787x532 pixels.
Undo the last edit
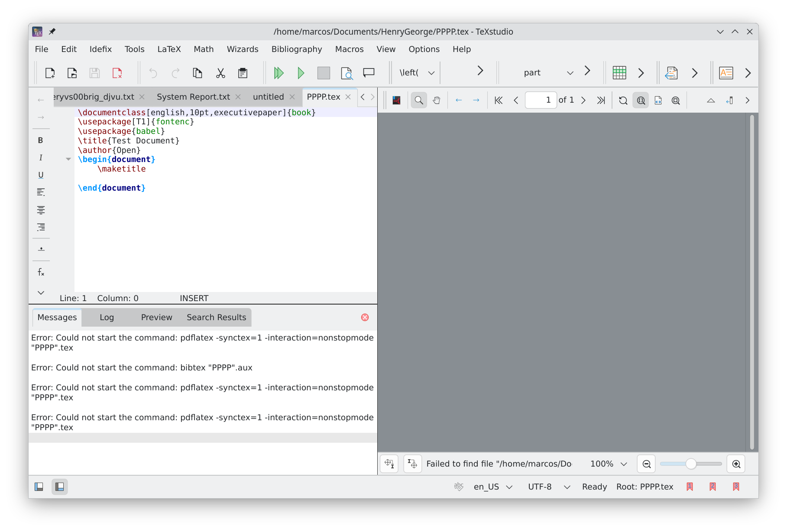[153, 73]
